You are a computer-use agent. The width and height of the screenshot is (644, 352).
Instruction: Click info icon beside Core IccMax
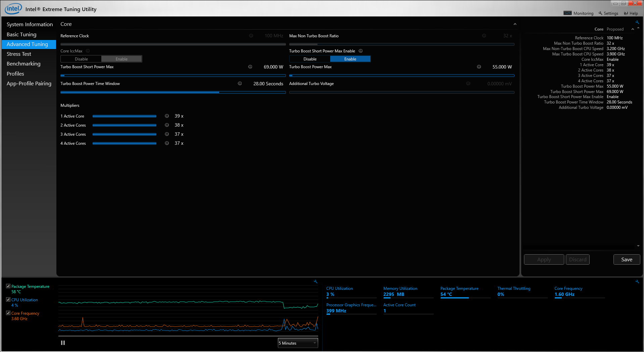point(88,51)
